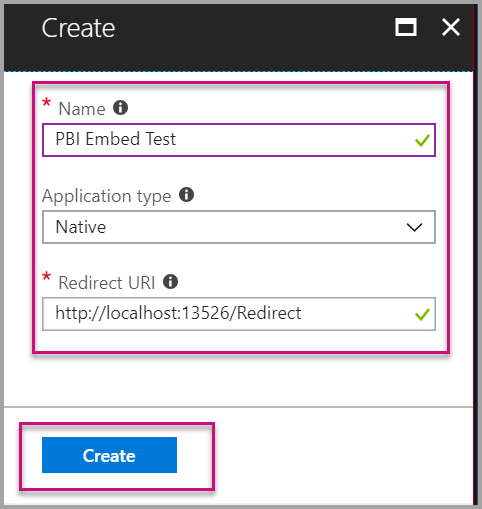This screenshot has width=482, height=509.
Task: Click the Redirect URI label text
Action: [107, 283]
